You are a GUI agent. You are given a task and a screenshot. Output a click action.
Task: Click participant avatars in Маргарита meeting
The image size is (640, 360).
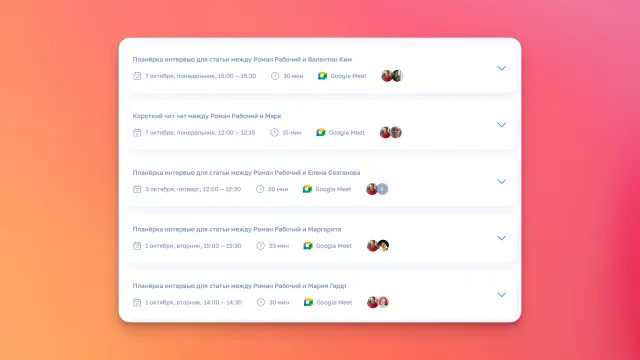coord(378,246)
